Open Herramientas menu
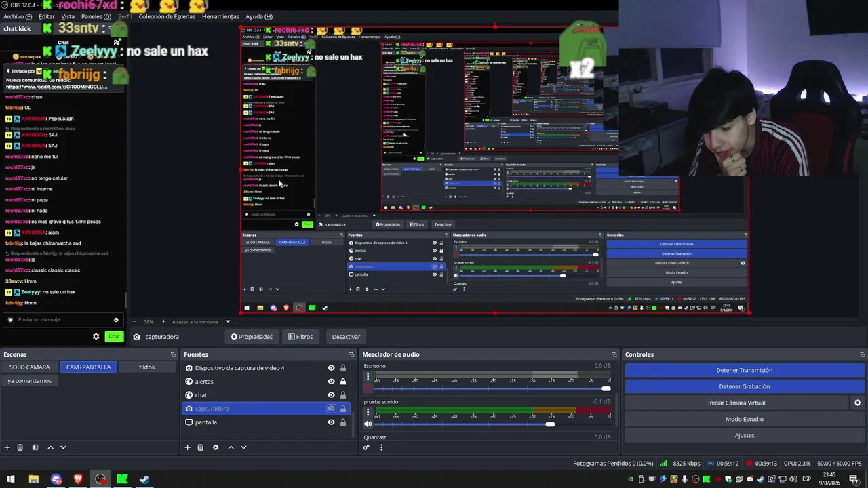Image resolution: width=868 pixels, height=488 pixels. (220, 16)
